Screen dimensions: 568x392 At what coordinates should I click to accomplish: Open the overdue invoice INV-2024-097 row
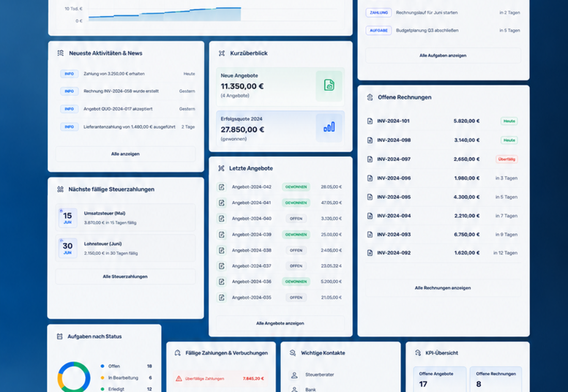pos(443,159)
